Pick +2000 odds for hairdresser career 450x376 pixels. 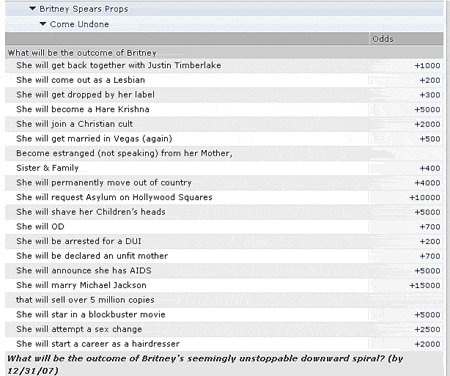(427, 344)
